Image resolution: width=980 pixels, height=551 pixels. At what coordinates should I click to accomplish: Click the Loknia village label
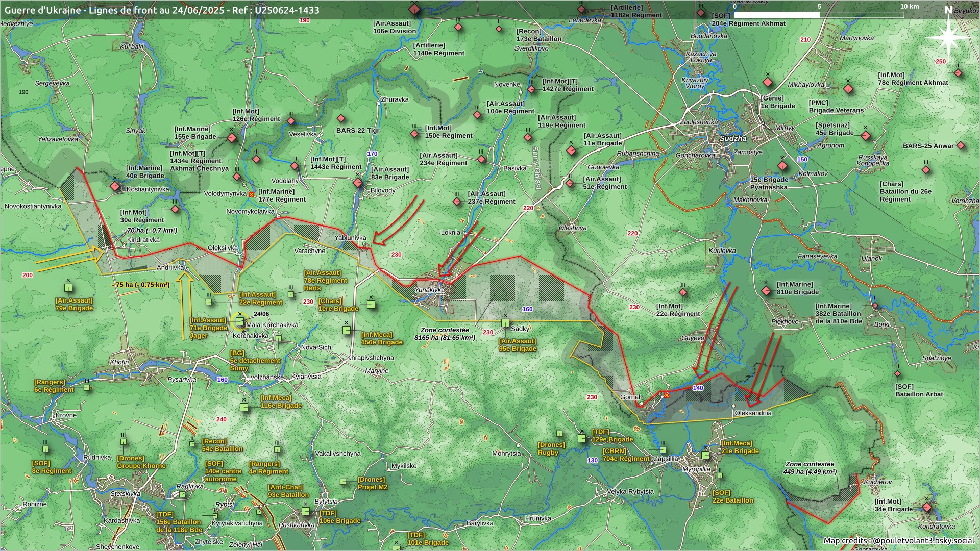point(451,233)
